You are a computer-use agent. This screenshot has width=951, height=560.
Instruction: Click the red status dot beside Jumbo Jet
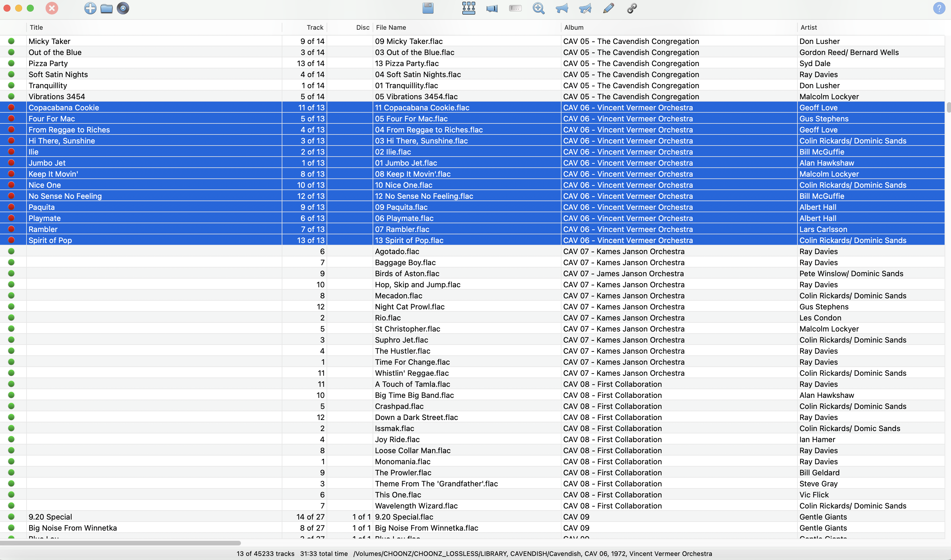11,163
